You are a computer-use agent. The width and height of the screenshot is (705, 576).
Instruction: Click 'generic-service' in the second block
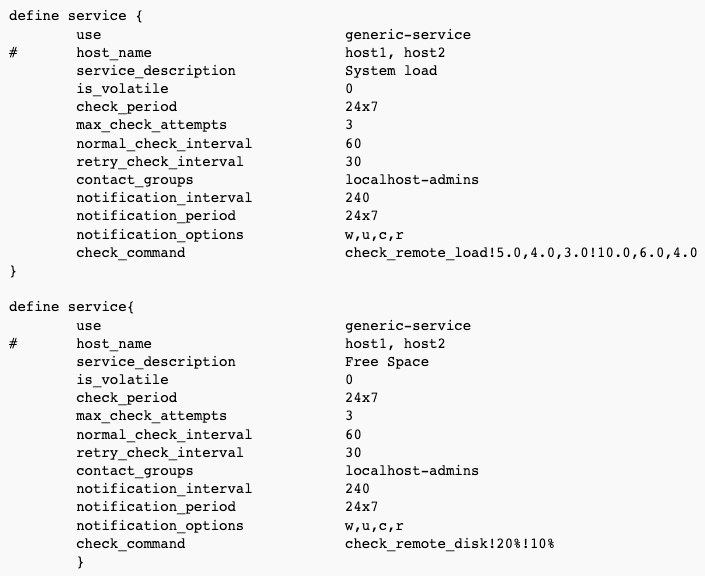[408, 326]
